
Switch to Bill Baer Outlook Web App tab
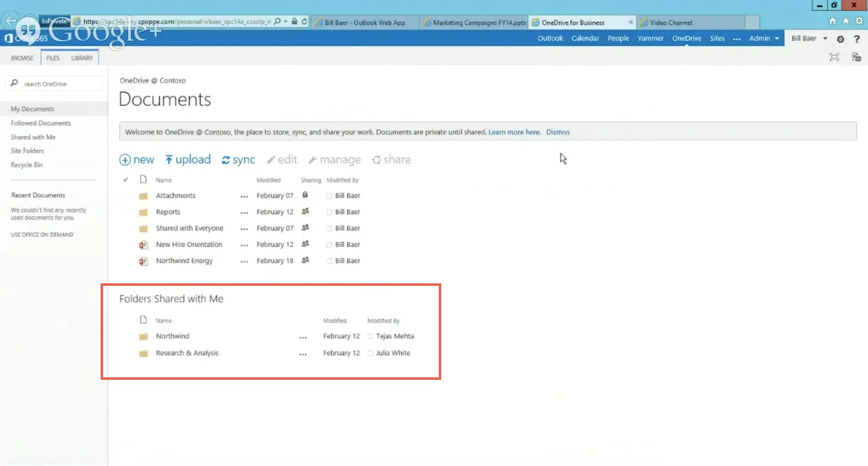[365, 22]
